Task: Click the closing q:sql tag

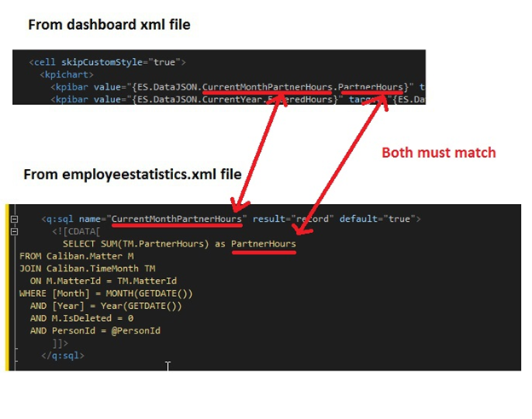Action: click(x=62, y=354)
